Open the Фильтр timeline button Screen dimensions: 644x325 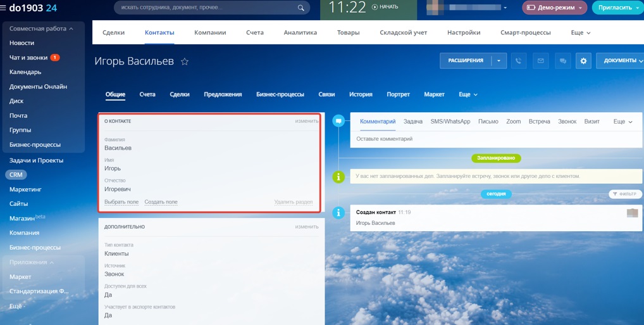coord(625,194)
